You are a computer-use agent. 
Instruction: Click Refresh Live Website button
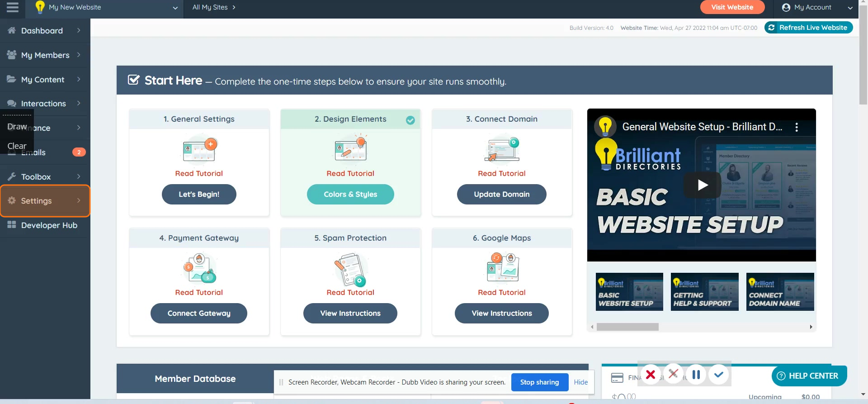click(x=808, y=28)
